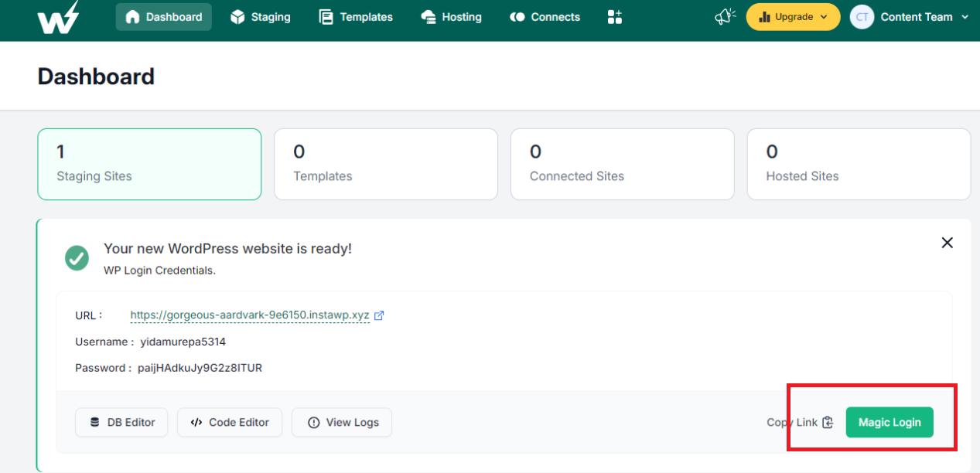The width and height of the screenshot is (980, 473).
Task: Select the Hosted Sites card
Action: point(859,164)
